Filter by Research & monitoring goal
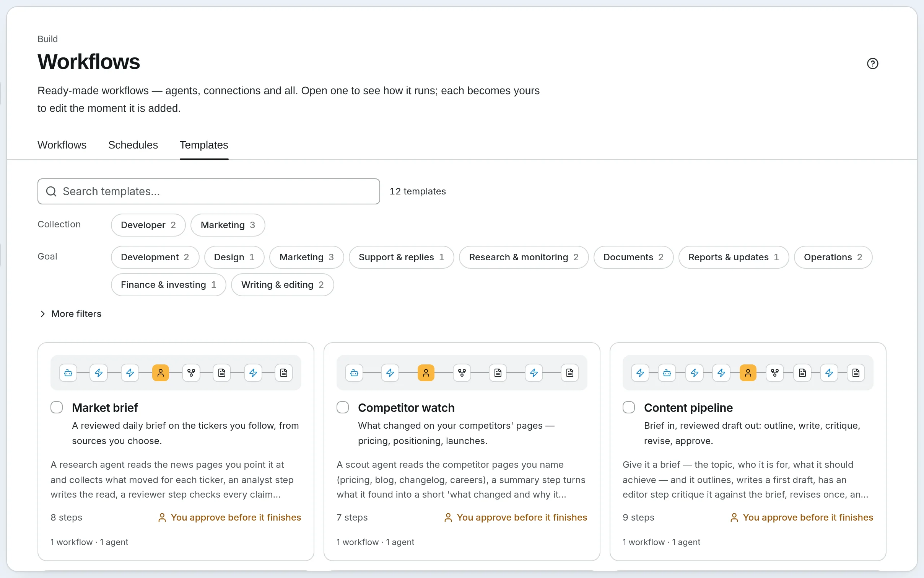The image size is (924, 578). coord(524,257)
